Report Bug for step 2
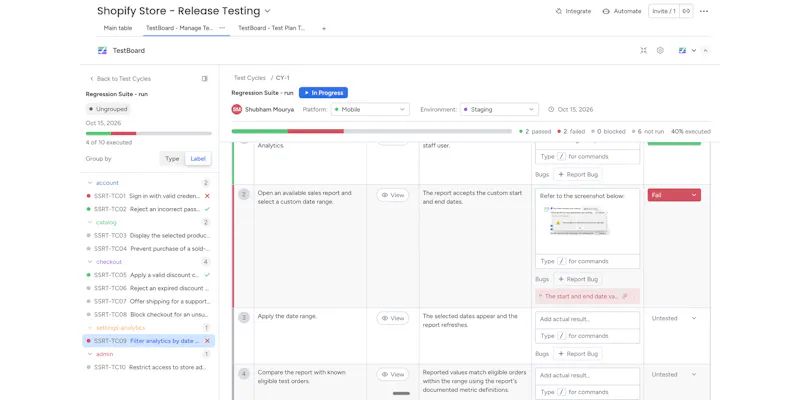This screenshot has height=400, width=800. tap(578, 279)
